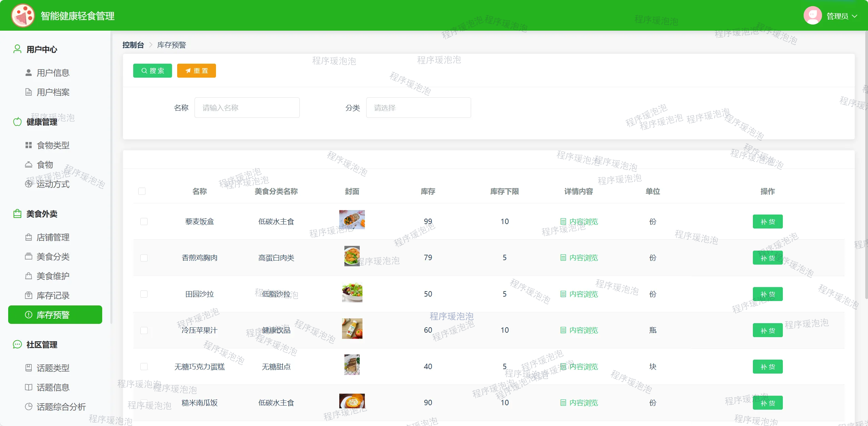Click the administrator avatar icon

click(x=812, y=16)
